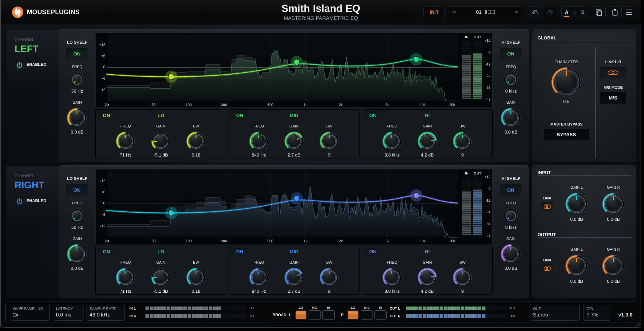644x331 pixels.
Task: Go to previous preset arrow
Action: click(x=454, y=12)
